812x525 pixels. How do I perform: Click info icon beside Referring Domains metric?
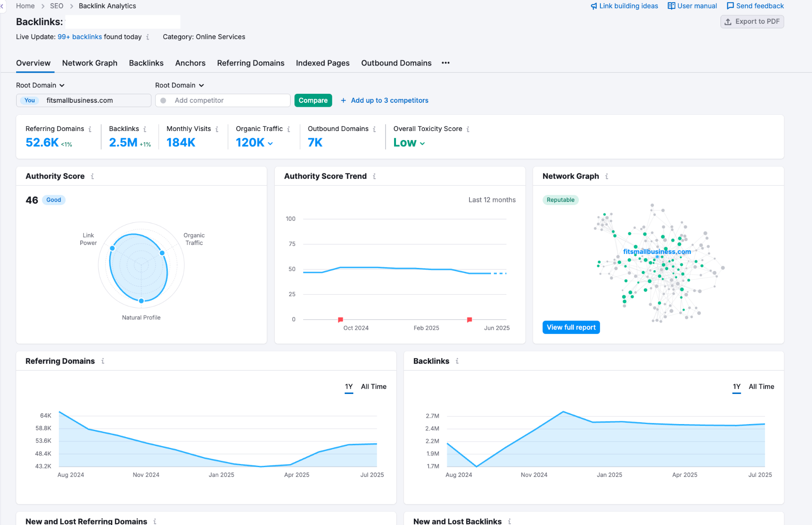click(x=90, y=129)
